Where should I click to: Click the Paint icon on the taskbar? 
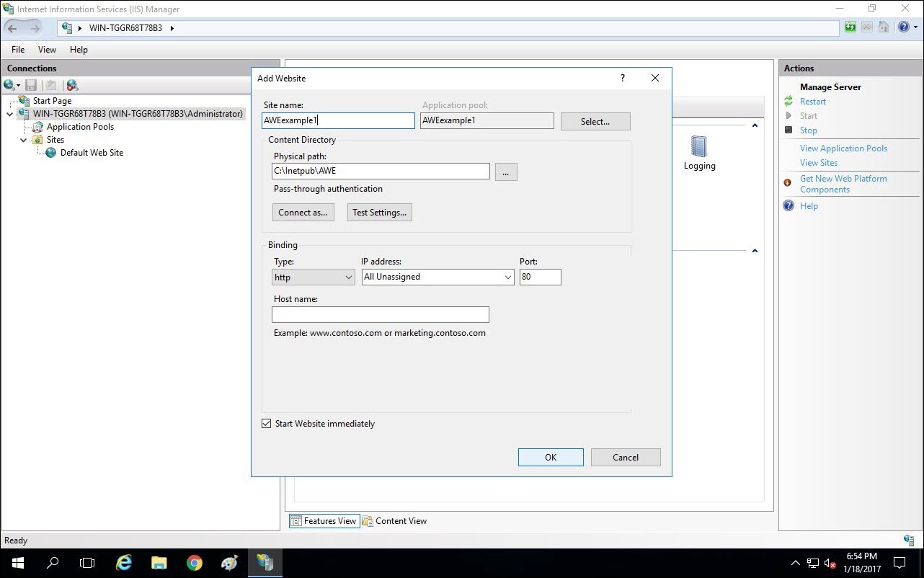point(229,563)
